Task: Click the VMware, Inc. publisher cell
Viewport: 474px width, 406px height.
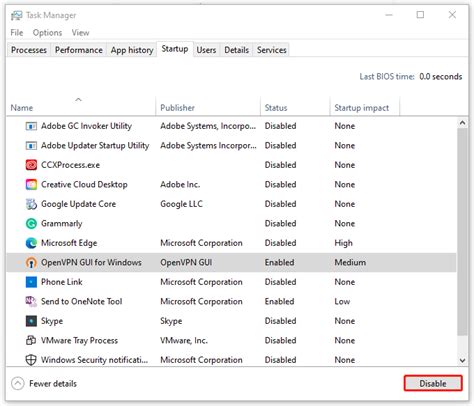Action: pos(184,340)
